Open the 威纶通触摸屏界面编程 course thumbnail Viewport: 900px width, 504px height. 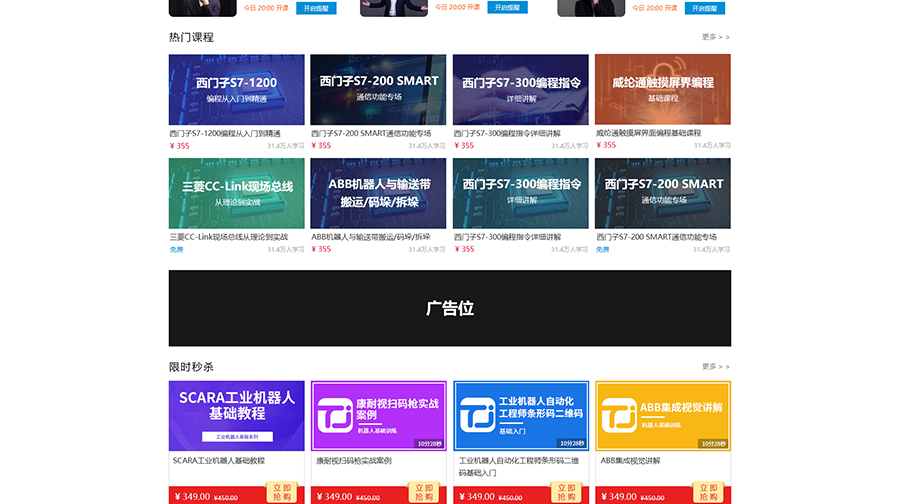point(662,90)
